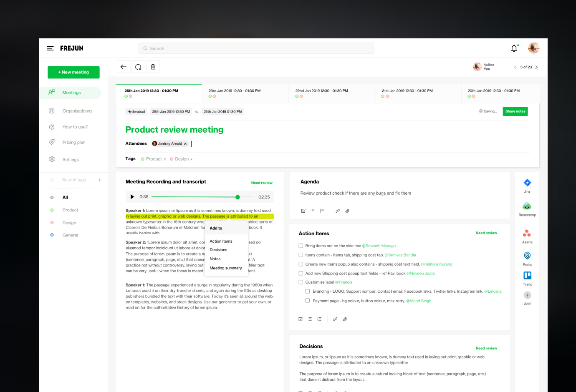Go back with the left arrow button
Image resolution: width=576 pixels, height=392 pixels.
123,67
